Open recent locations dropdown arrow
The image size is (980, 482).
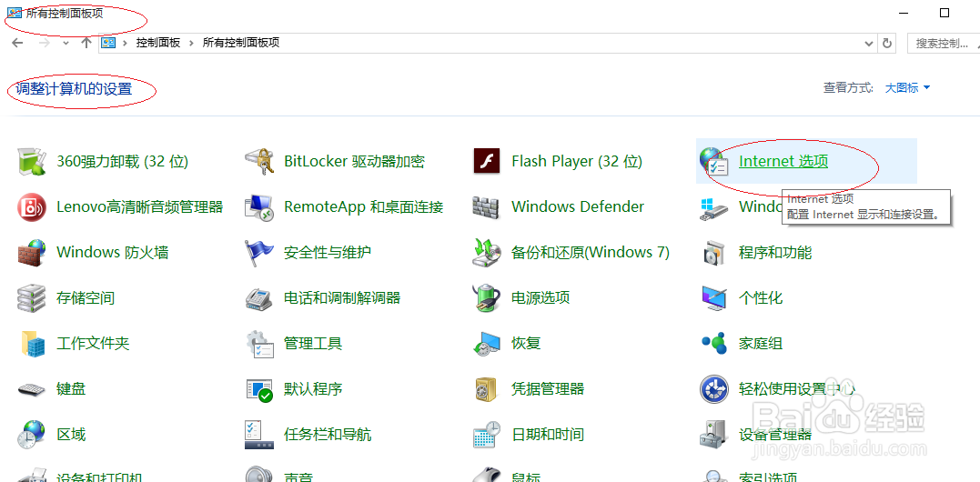(x=66, y=43)
